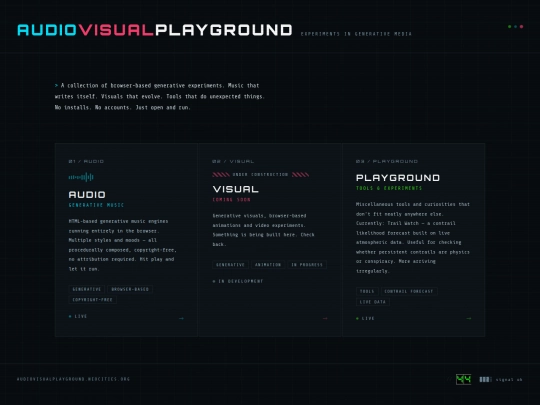Click the GENERATIVE MUSIC subtitle

click(x=96, y=205)
